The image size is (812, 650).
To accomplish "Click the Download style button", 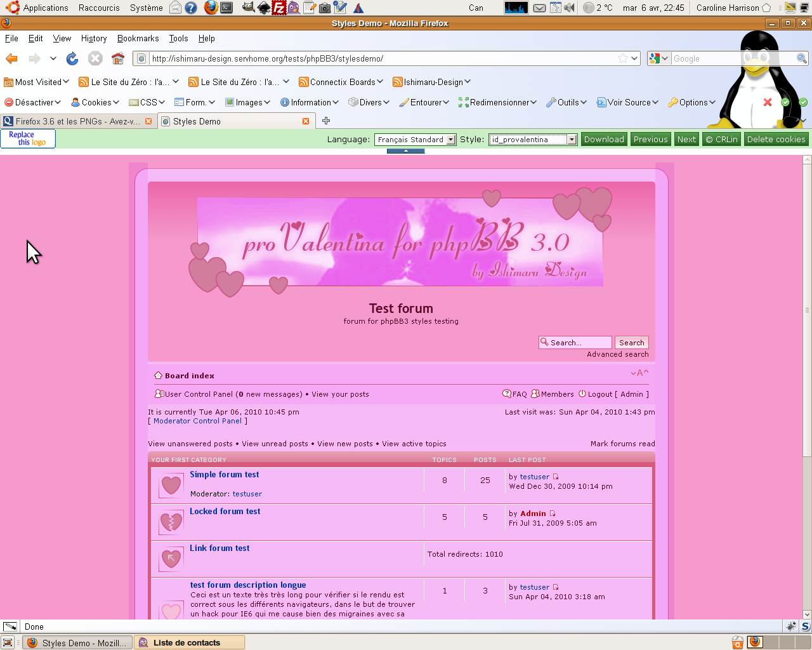I will pyautogui.click(x=604, y=140).
